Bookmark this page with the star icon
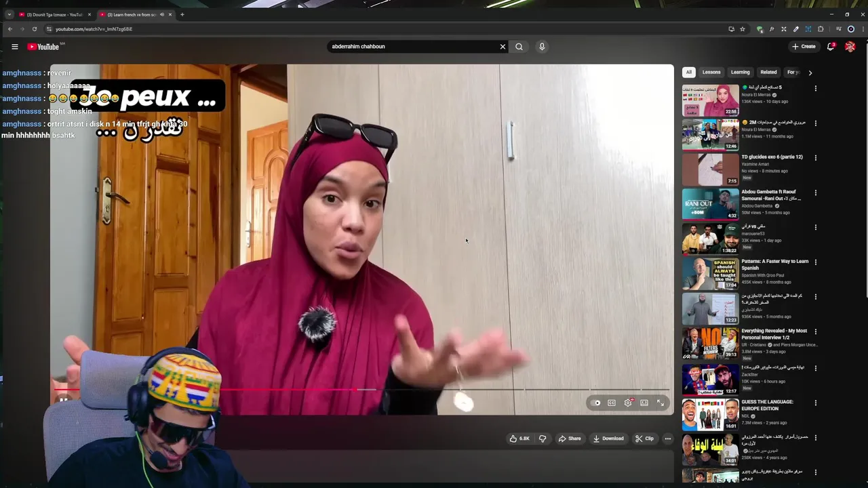The height and width of the screenshot is (488, 868). click(743, 29)
